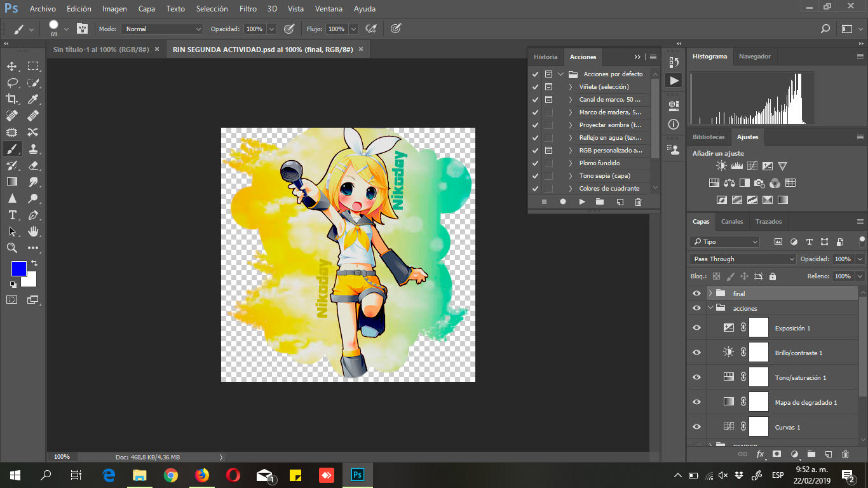Switch to the Navegador tab
The height and width of the screenshot is (488, 868).
coord(755,57)
